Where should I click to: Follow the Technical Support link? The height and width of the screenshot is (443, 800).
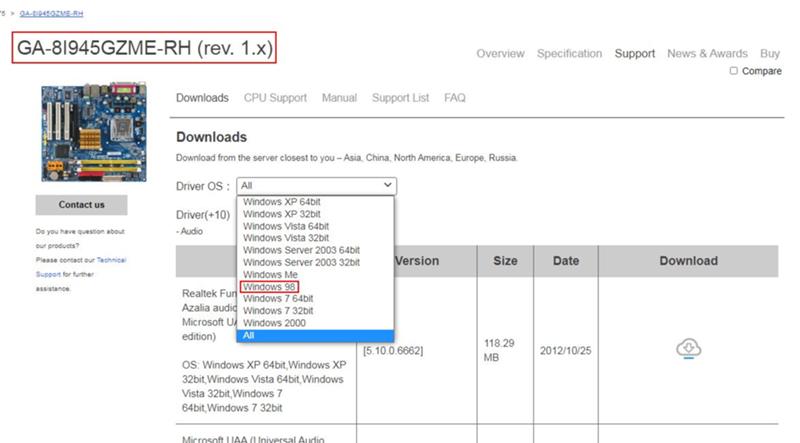[81, 267]
